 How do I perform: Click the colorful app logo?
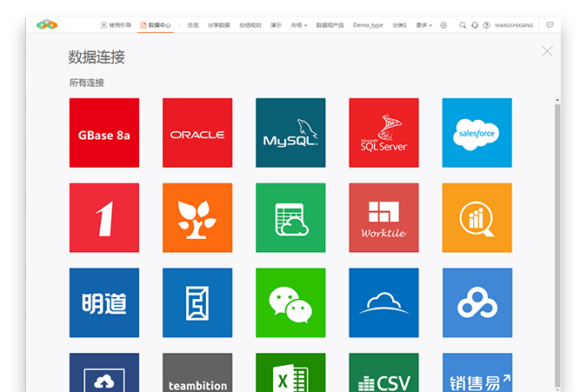pos(47,24)
